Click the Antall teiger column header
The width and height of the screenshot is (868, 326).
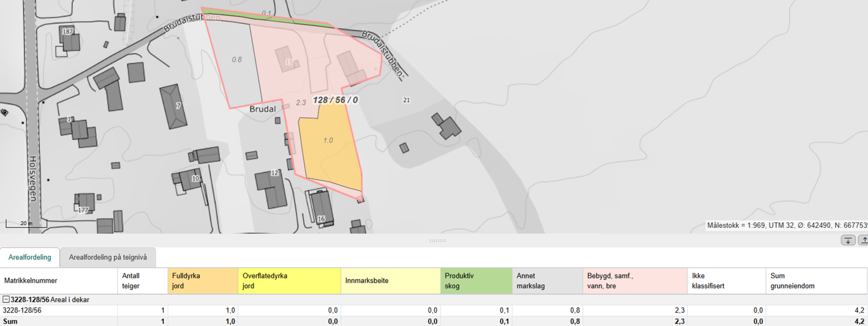pos(142,280)
